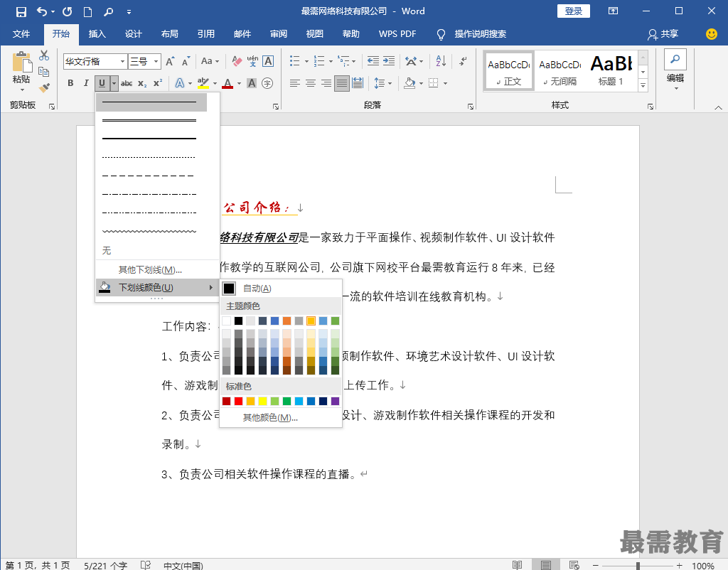The image size is (728, 570).
Task: Click 操作说明搜索 tell me search
Action: pyautogui.click(x=480, y=34)
